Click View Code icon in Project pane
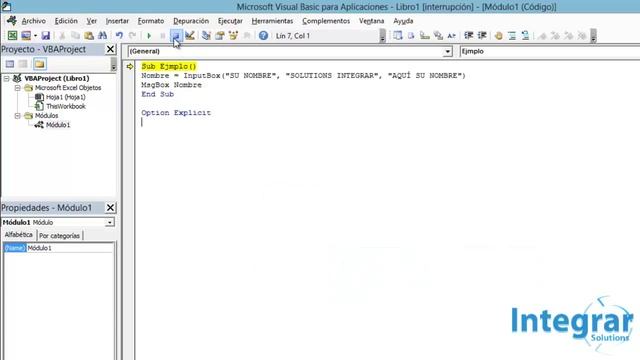The width and height of the screenshot is (640, 360). (x=10, y=64)
